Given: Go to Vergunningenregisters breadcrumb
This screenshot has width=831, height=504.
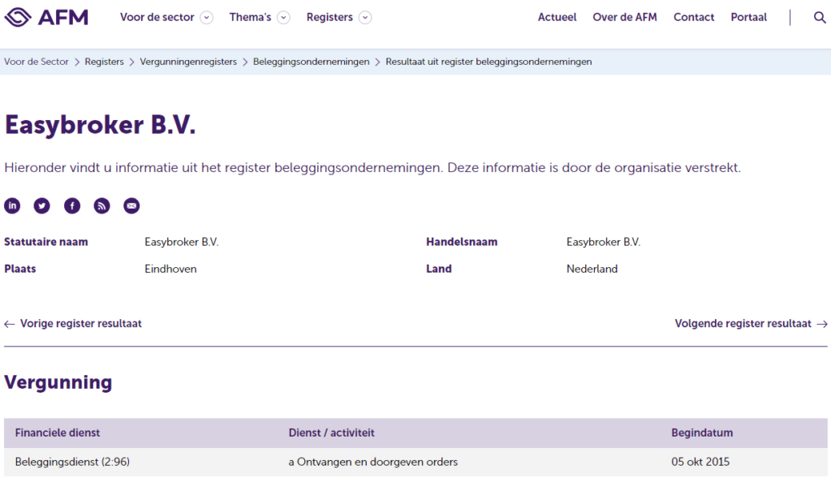Looking at the screenshot, I should (x=188, y=62).
